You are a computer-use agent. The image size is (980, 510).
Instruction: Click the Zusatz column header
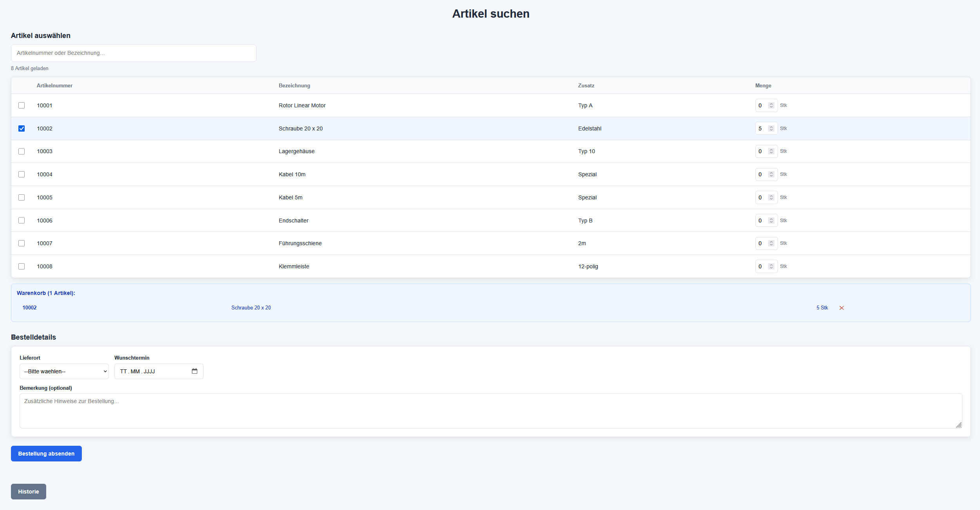(x=586, y=85)
